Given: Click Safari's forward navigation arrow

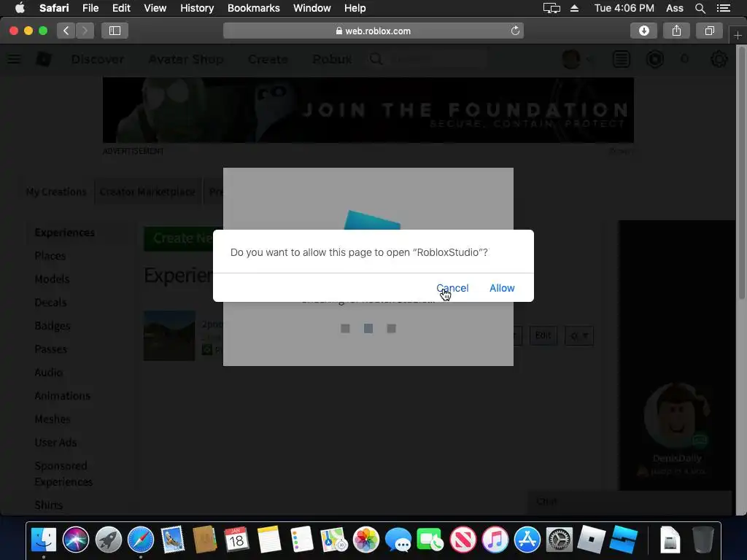Looking at the screenshot, I should (85, 31).
